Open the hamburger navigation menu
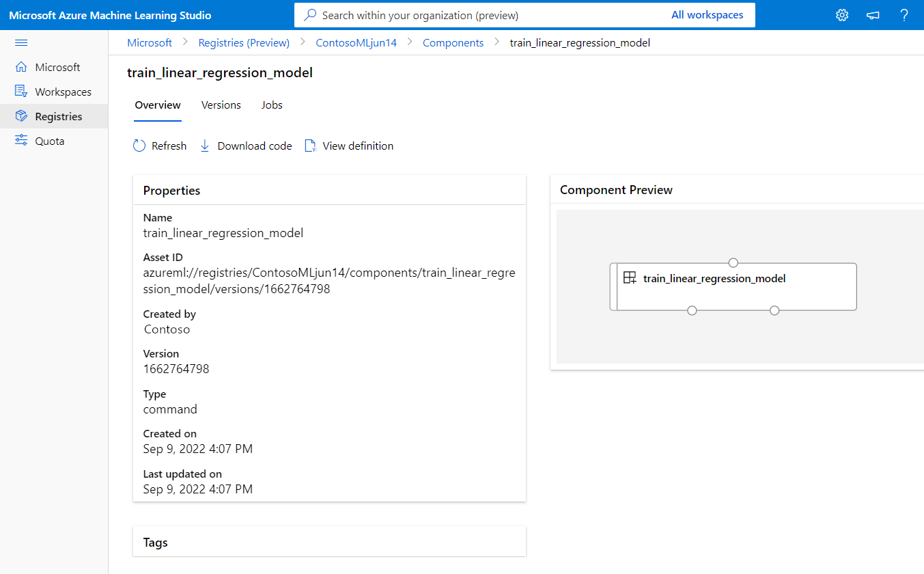 click(21, 42)
